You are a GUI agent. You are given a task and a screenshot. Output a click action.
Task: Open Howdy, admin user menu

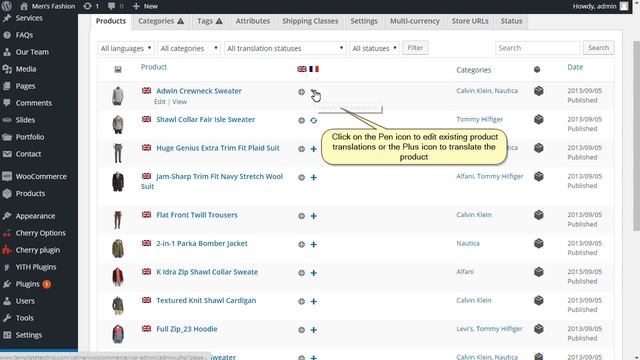pos(594,6)
